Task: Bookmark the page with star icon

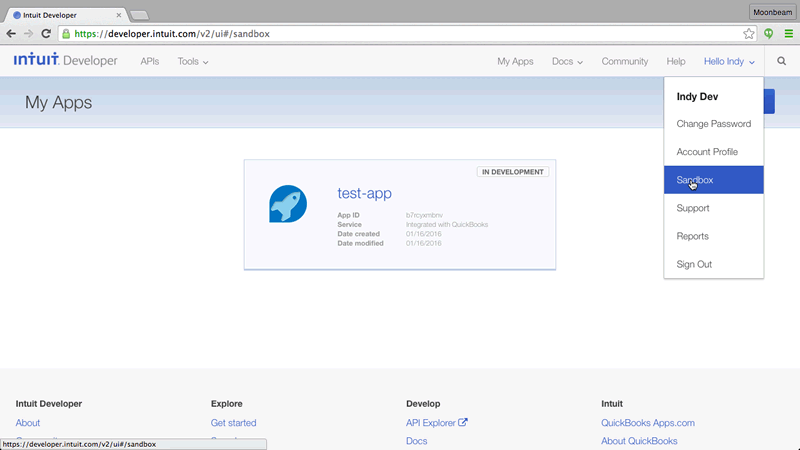Action: tap(748, 34)
